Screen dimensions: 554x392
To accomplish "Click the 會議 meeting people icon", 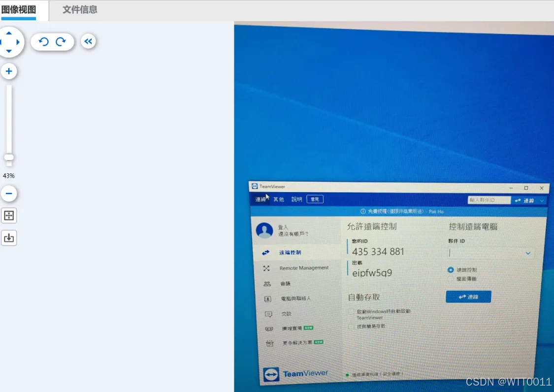I will (x=267, y=284).
